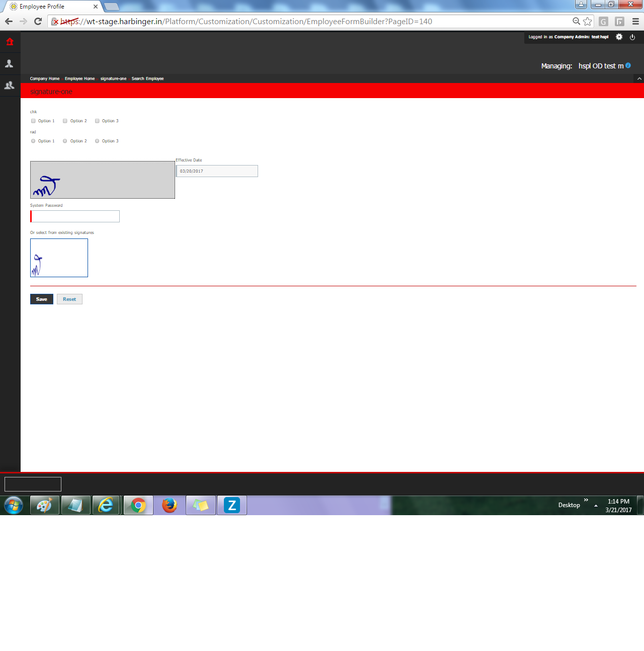Select the existing signature thumbnail
This screenshot has height=651, width=644.
[x=59, y=258]
